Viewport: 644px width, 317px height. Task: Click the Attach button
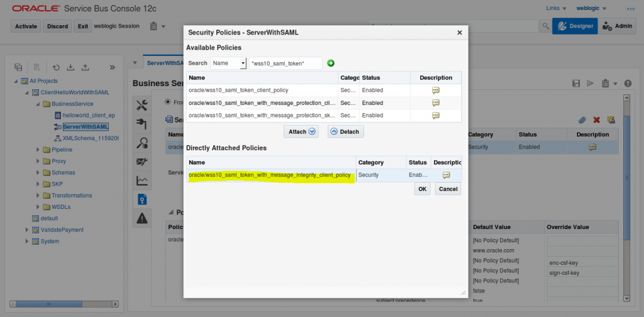tap(301, 132)
